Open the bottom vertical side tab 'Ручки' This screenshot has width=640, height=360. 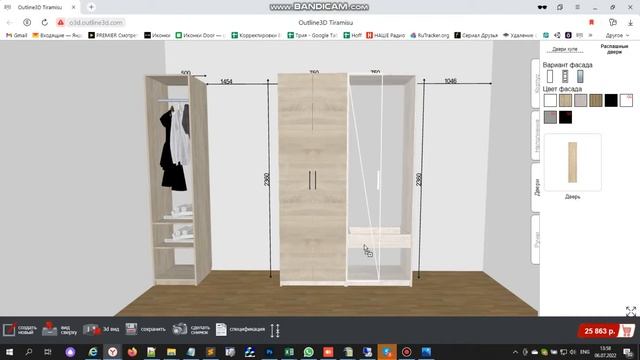(536, 240)
